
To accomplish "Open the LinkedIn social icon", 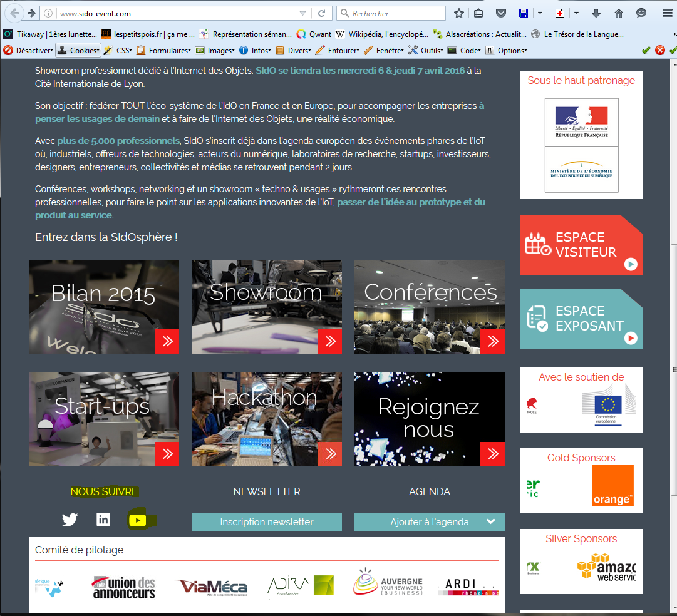I will [103, 520].
